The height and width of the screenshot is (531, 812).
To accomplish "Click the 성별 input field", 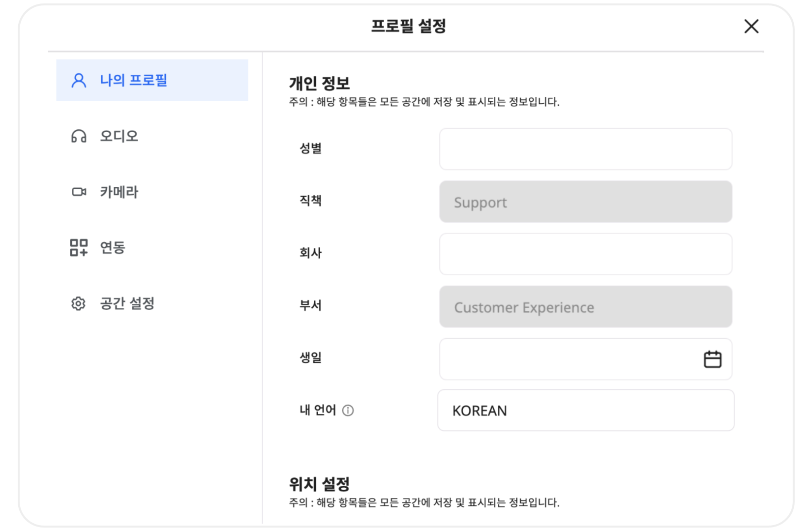I will (x=585, y=149).
